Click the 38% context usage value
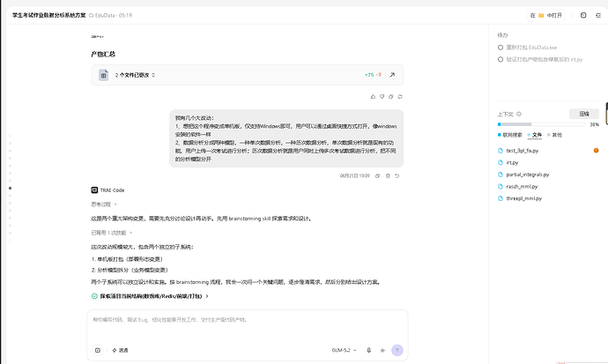Image resolution: width=608 pixels, height=364 pixels. [x=595, y=124]
